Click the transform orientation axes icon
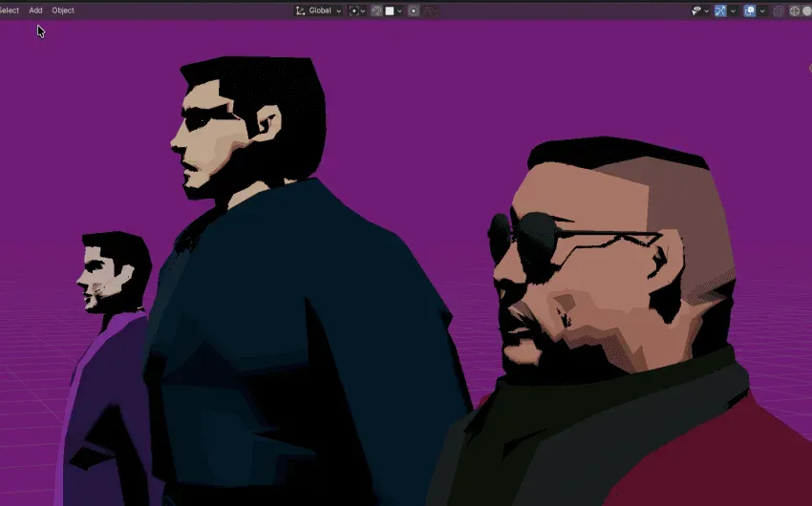 (300, 11)
